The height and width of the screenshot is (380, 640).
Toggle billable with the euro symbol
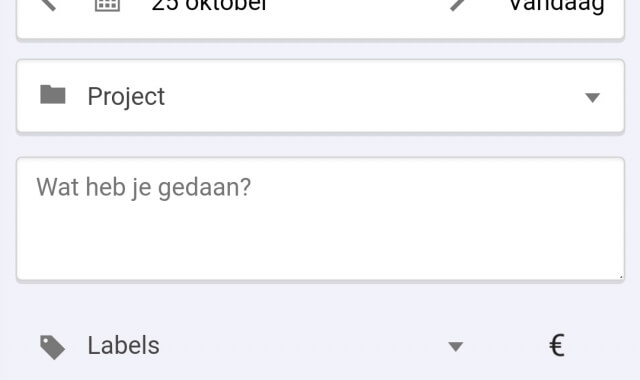(557, 345)
